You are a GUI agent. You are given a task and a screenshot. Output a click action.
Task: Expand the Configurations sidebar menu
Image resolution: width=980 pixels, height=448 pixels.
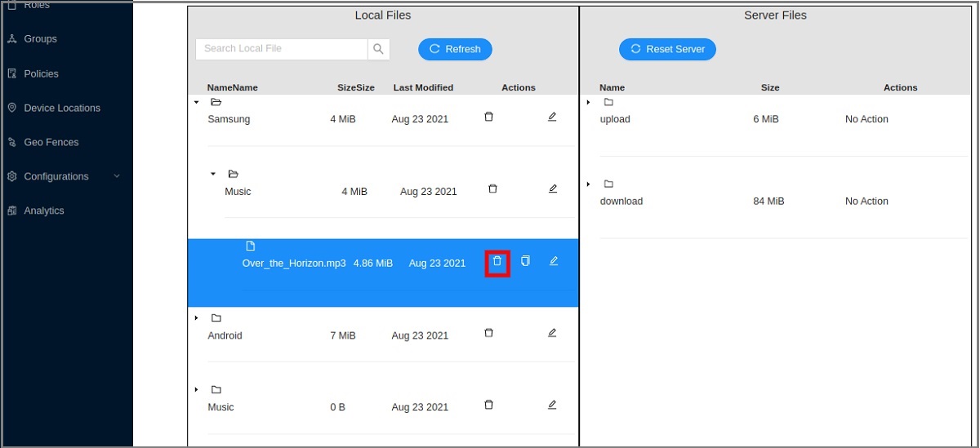[x=116, y=176]
